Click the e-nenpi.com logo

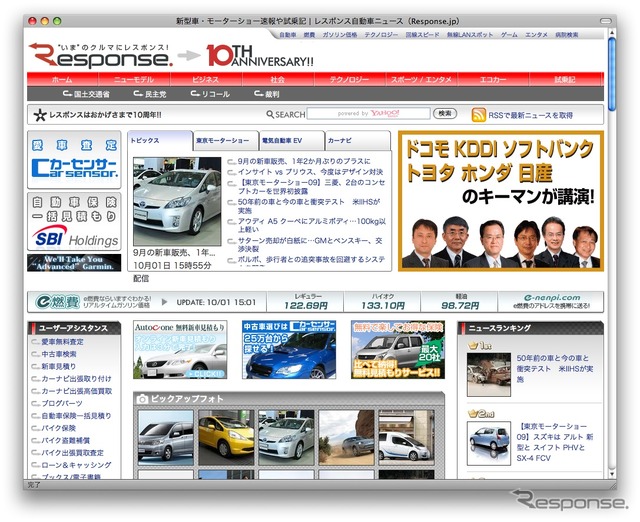[x=552, y=298]
